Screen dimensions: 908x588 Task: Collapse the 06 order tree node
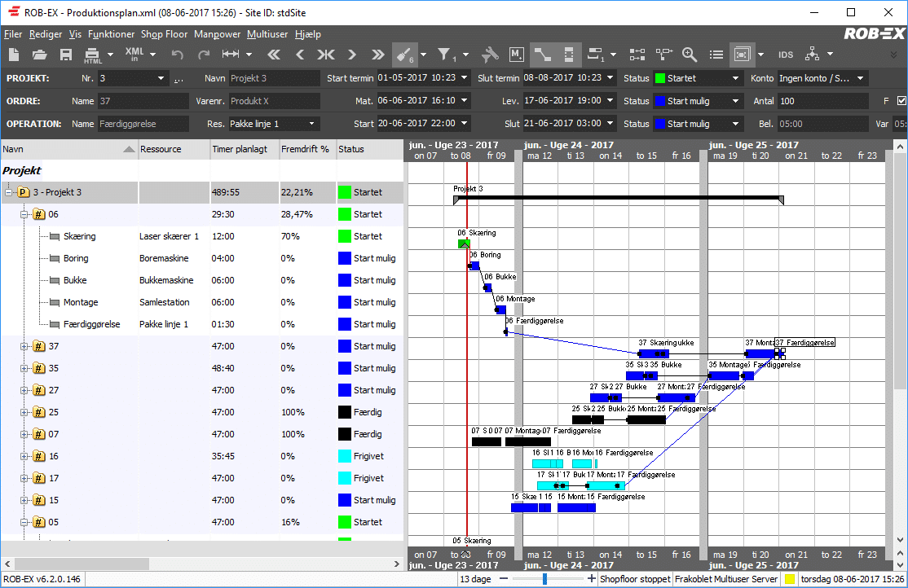click(25, 215)
